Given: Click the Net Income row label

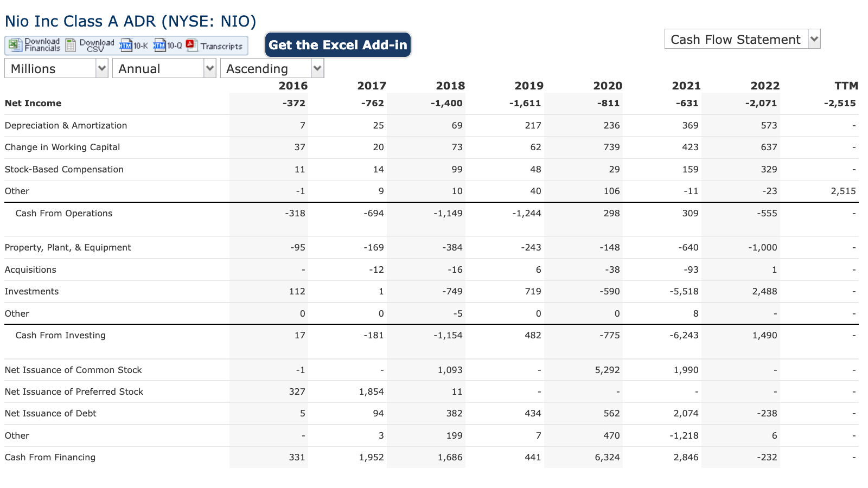Looking at the screenshot, I should pyautogui.click(x=33, y=103).
